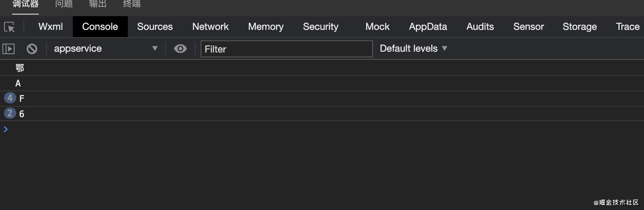Click the badge showing 2 repeats
This screenshot has height=210, width=644.
[10, 113]
